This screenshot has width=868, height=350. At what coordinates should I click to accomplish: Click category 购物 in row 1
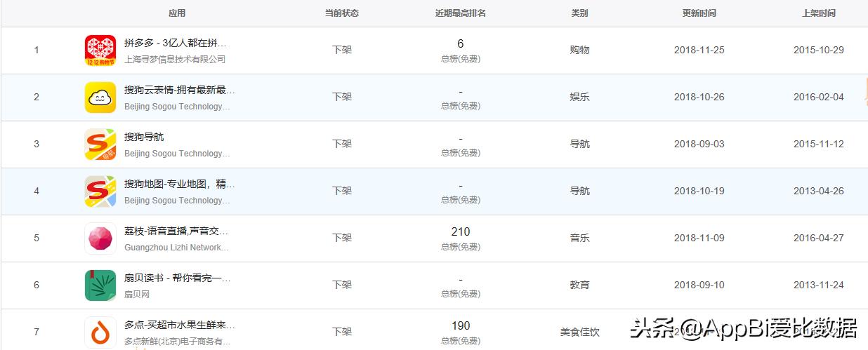579,51
